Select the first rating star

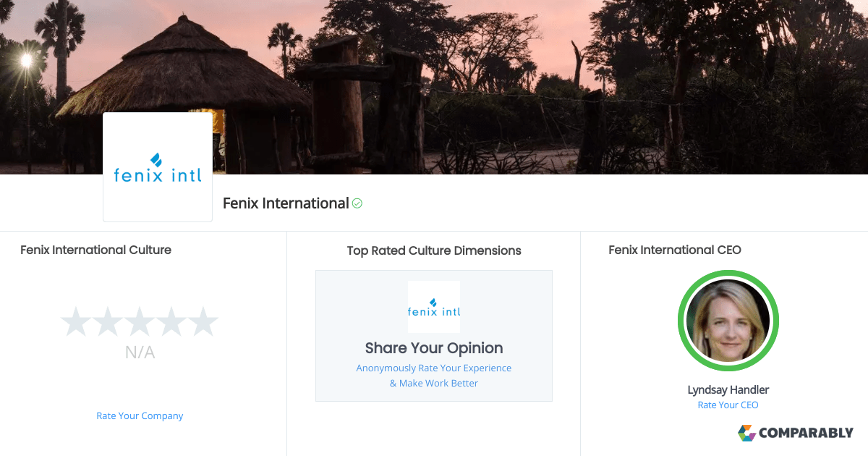coord(76,321)
